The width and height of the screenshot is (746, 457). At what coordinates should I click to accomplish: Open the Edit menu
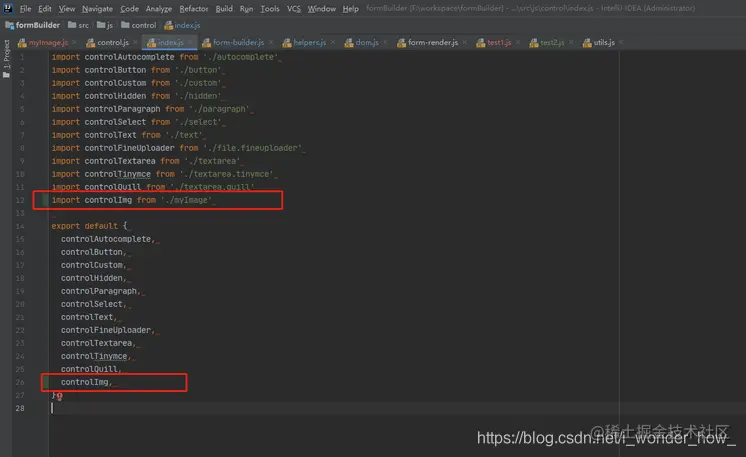click(x=45, y=9)
